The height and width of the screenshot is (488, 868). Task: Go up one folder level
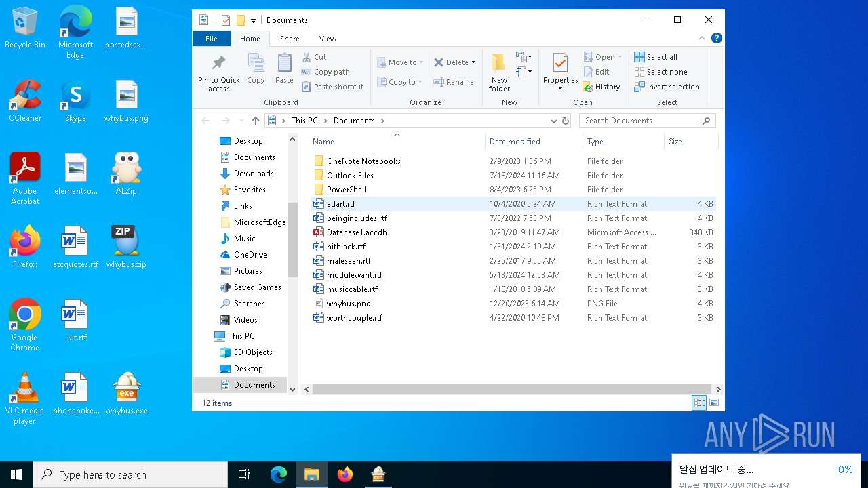click(x=256, y=121)
